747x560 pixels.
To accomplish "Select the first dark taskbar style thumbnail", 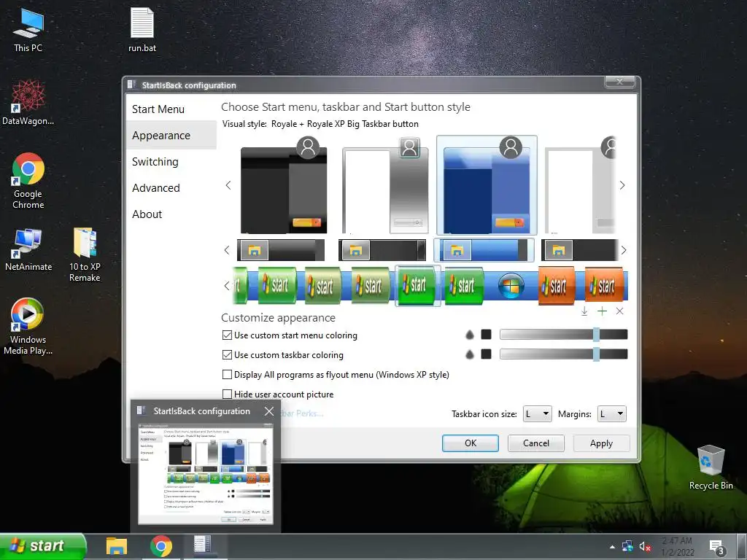I will 281,250.
